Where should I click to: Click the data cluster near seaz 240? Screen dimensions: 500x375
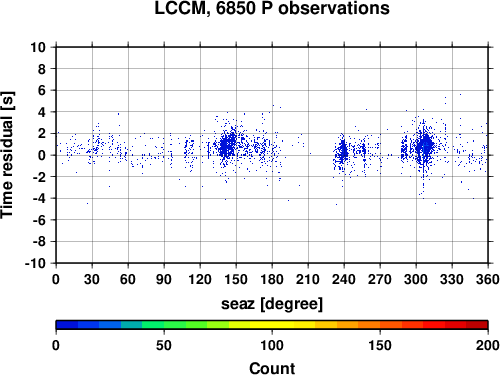click(343, 152)
